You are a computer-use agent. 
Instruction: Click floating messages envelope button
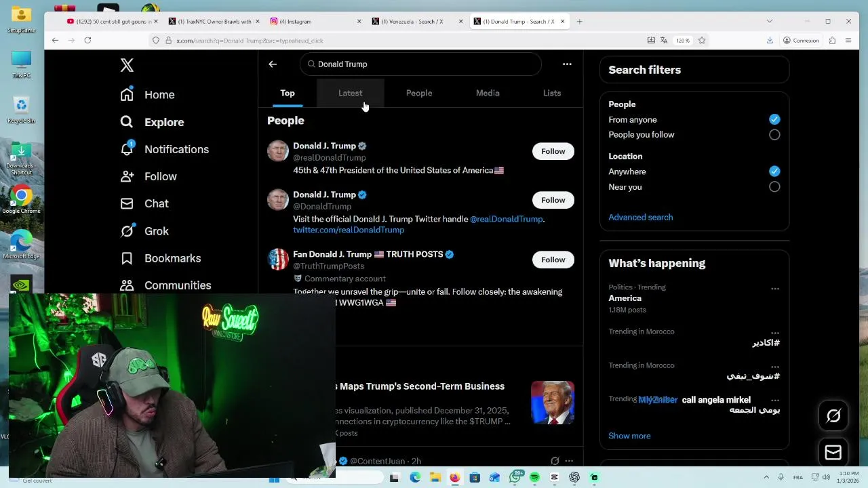(833, 452)
